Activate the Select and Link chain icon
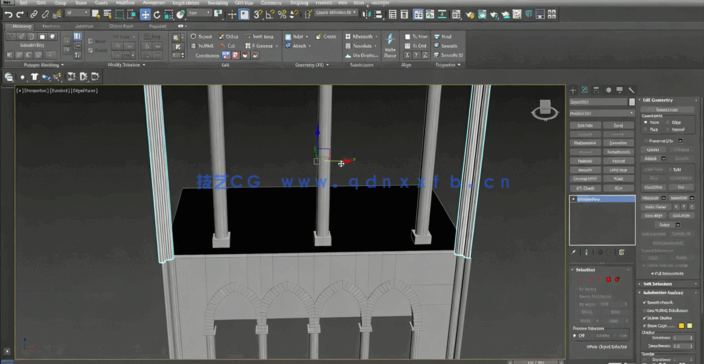 34,14
